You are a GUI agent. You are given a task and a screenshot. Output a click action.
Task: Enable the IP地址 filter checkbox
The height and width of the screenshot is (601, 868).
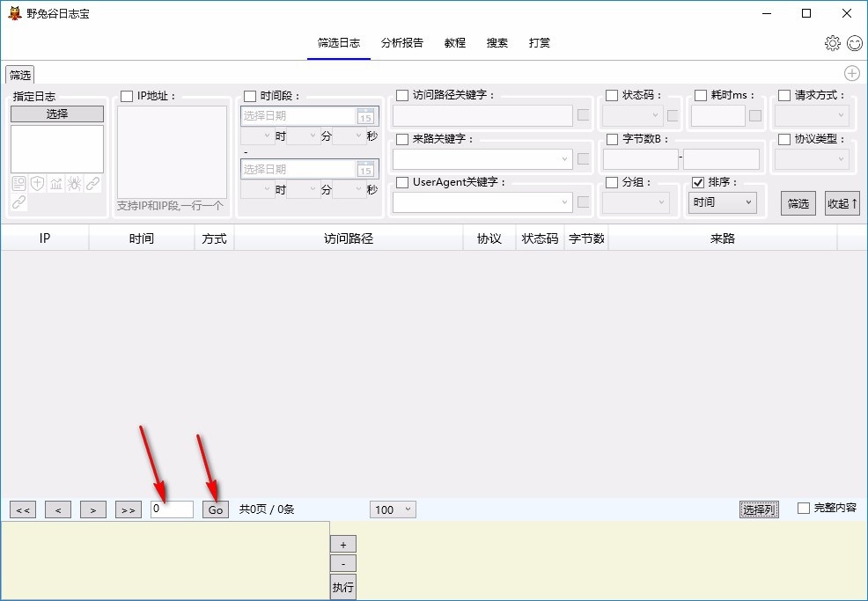(127, 96)
